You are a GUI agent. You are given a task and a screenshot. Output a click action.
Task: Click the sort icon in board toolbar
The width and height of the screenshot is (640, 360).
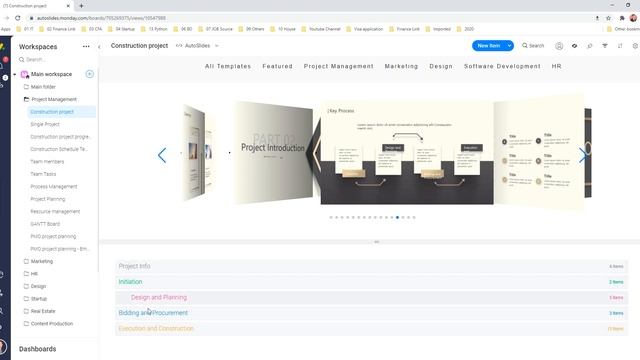(x=620, y=46)
